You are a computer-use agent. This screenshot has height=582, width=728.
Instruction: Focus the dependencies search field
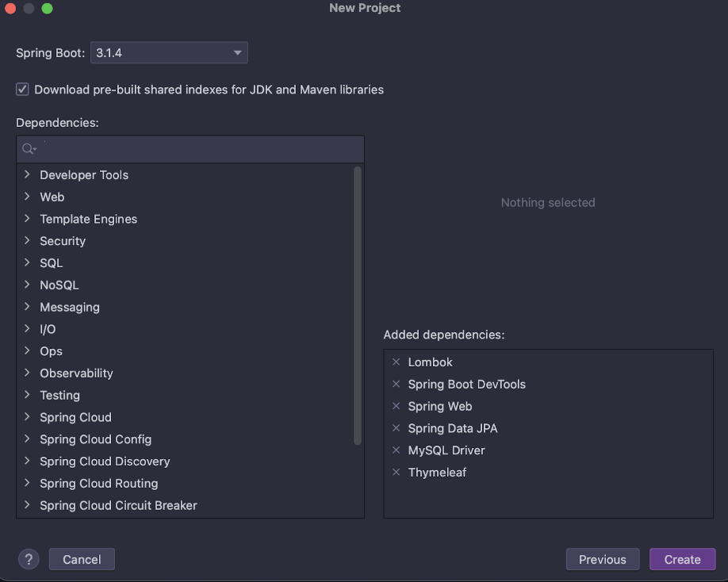coord(190,149)
